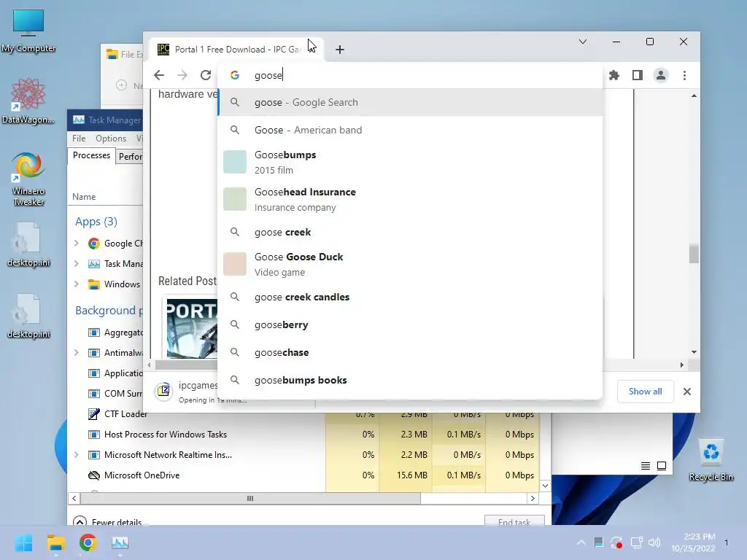
Task: Choose the 'goosebumps books' suggestion
Action: click(x=410, y=380)
